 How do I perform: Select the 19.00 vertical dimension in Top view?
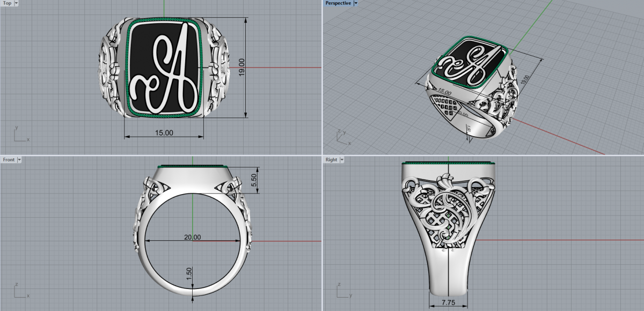pyautogui.click(x=242, y=66)
